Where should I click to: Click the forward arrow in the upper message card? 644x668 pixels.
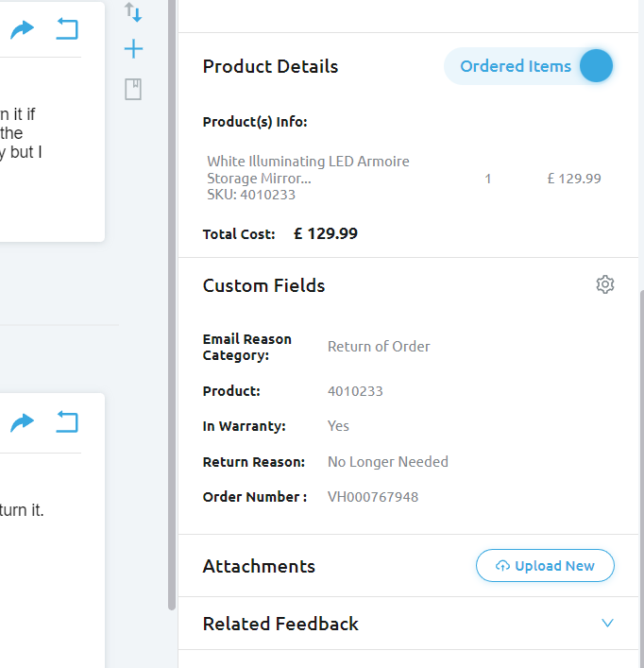[22, 30]
